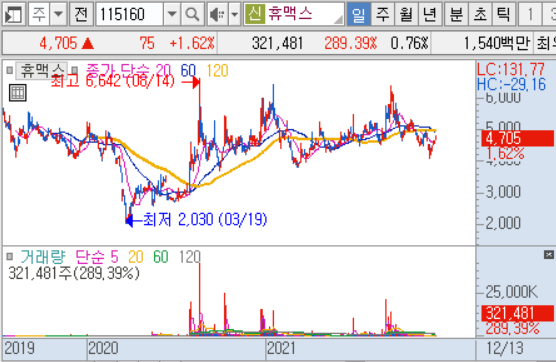
Task: Click the change rate +1.62%
Action: [x=192, y=44]
